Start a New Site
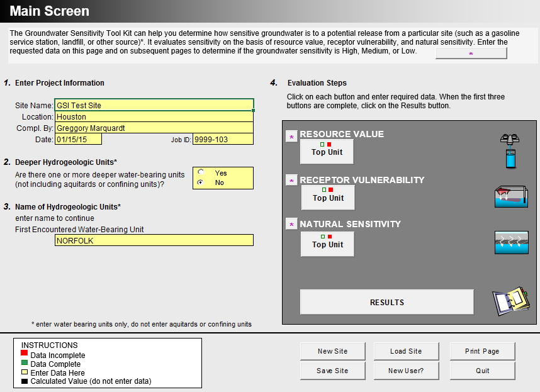The image size is (540, 392). point(332,351)
